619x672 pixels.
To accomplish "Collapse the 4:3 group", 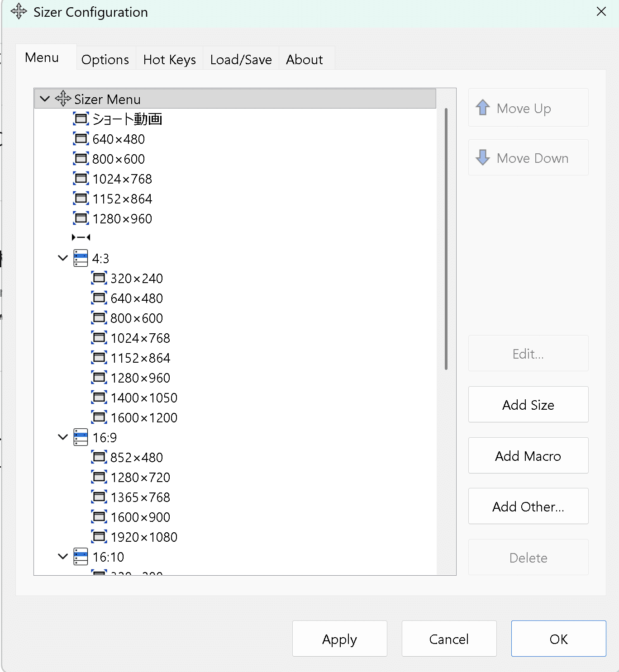I will coord(63,258).
